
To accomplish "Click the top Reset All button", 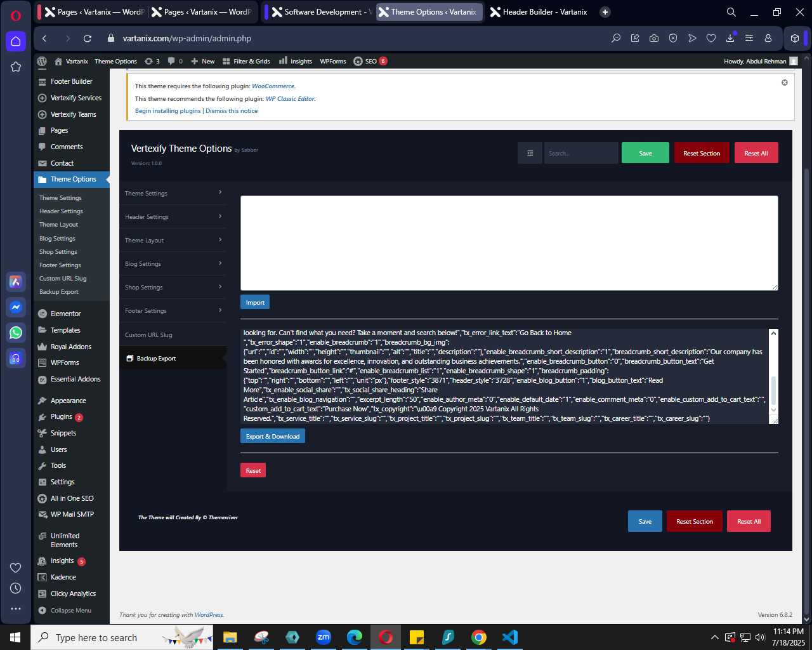I will [x=756, y=153].
